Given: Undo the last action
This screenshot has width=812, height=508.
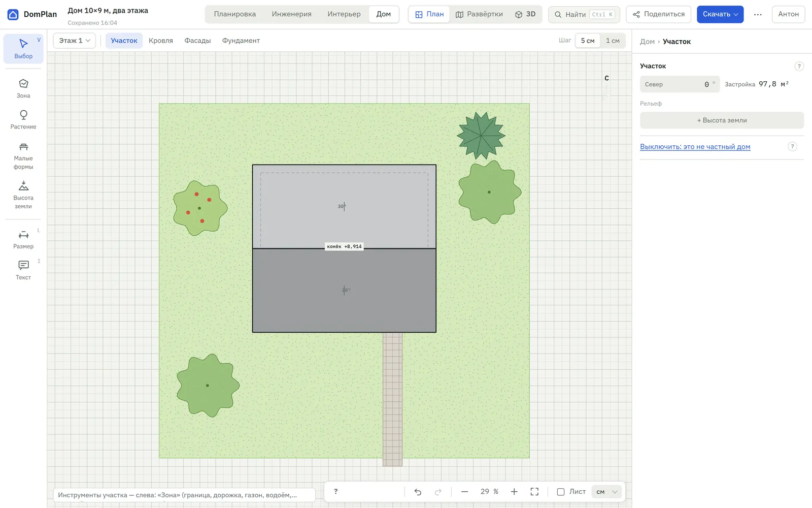Looking at the screenshot, I should [418, 492].
